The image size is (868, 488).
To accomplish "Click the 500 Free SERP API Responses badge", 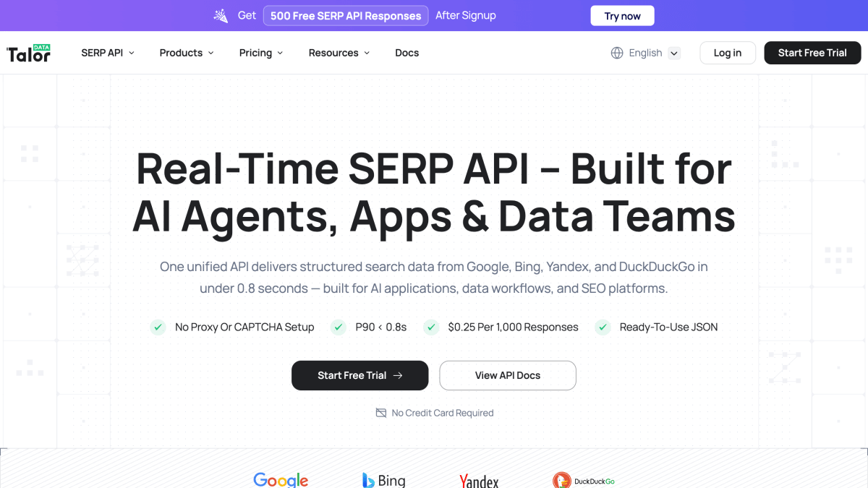I will 346,16.
